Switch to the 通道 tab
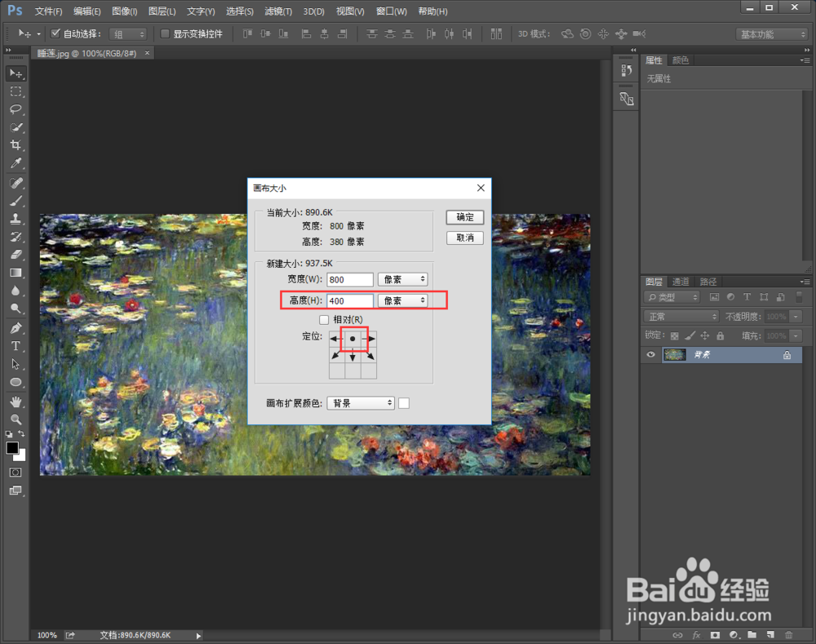Image resolution: width=816 pixels, height=644 pixels. 681,282
